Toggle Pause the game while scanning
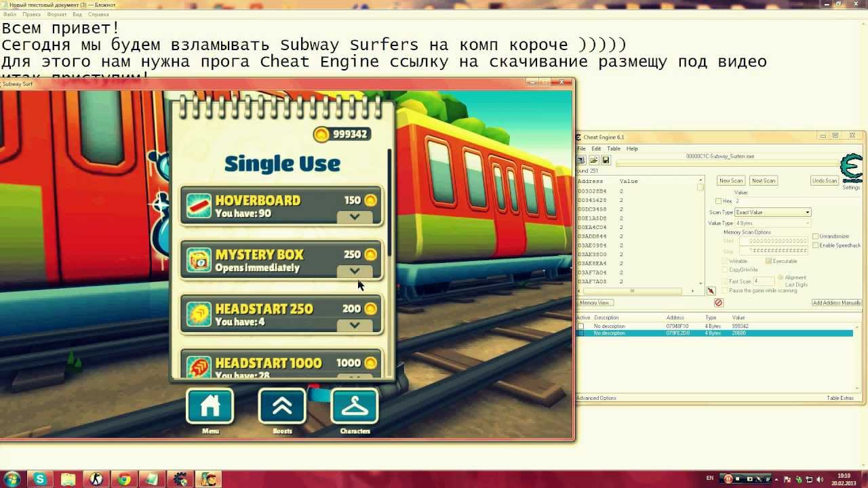868x488 pixels. (726, 290)
